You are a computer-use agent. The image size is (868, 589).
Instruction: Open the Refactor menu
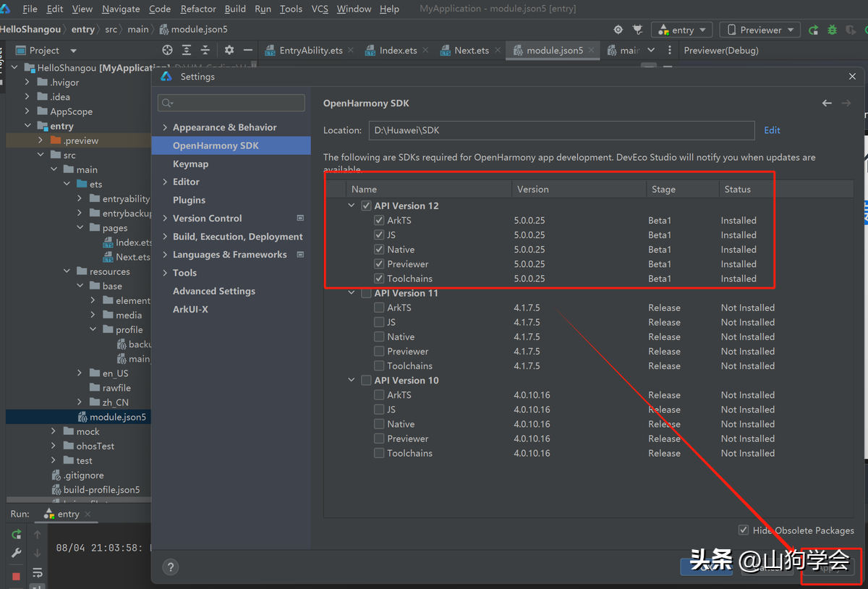(x=198, y=9)
